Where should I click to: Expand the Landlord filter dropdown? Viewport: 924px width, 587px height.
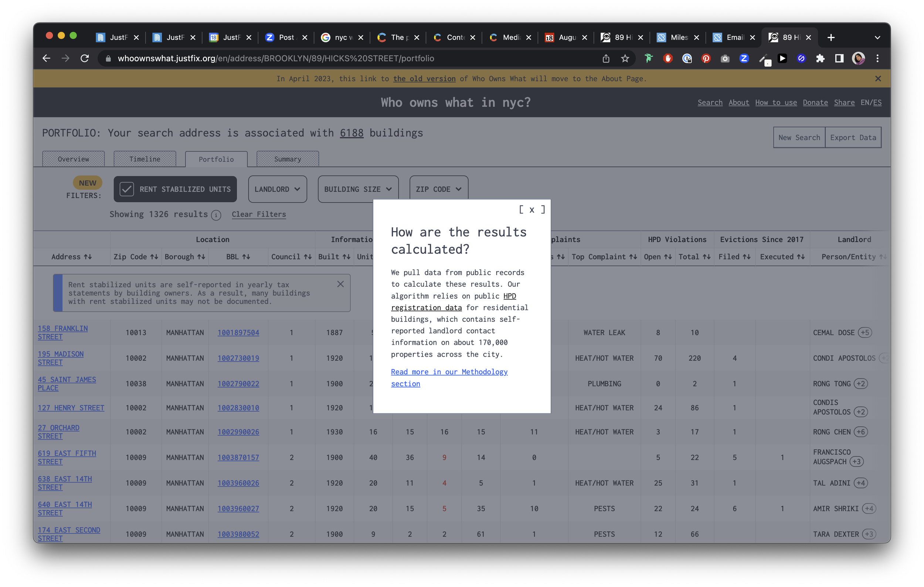pyautogui.click(x=277, y=189)
